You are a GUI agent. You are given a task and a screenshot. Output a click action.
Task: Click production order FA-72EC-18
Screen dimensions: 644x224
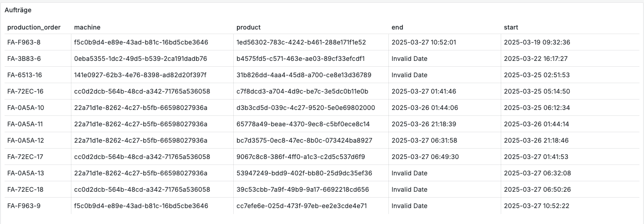(25, 189)
